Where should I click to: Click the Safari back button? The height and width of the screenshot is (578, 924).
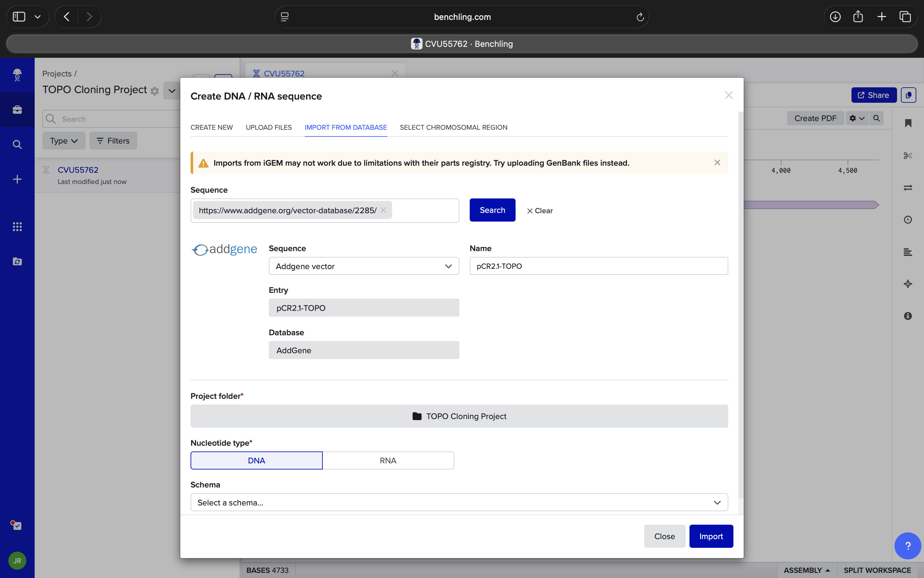click(67, 17)
